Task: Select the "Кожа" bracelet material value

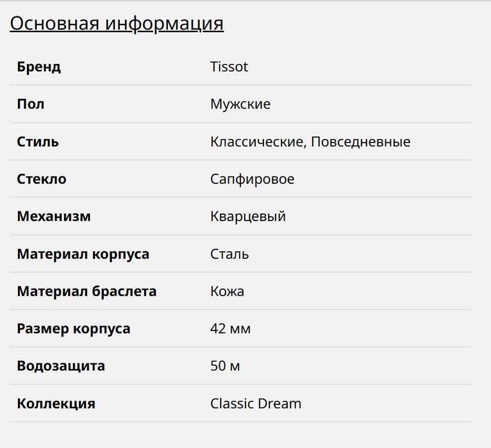Action: click(227, 291)
